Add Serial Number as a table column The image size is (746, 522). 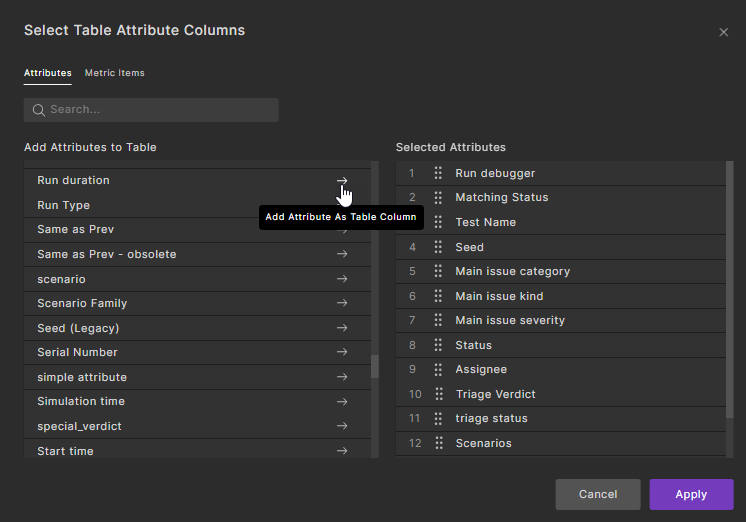click(342, 352)
